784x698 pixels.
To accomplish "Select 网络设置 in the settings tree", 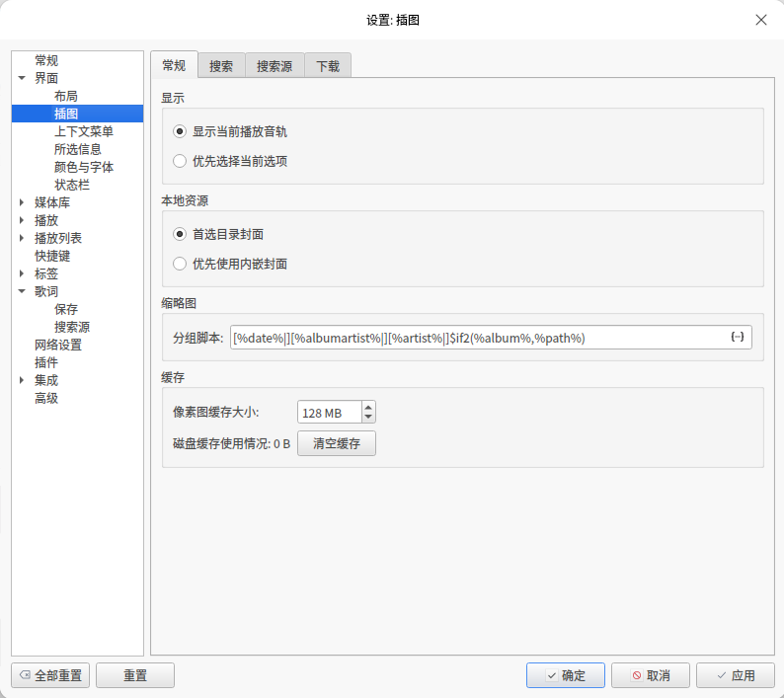I will pyautogui.click(x=58, y=345).
